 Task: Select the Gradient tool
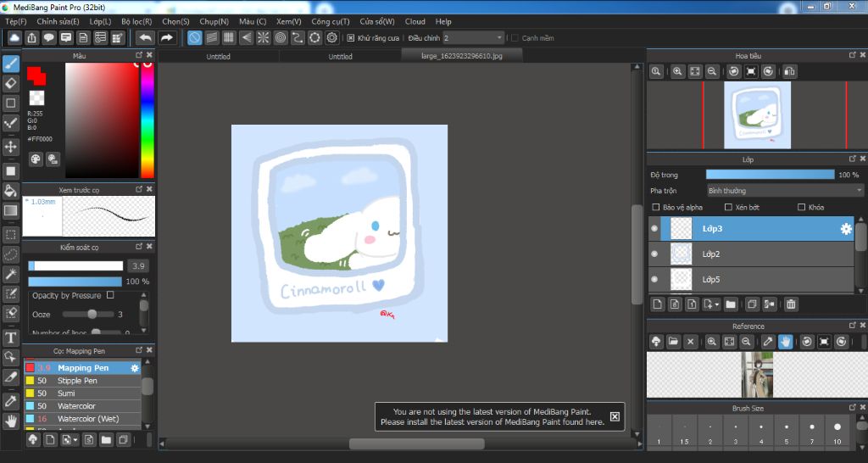pyautogui.click(x=10, y=210)
